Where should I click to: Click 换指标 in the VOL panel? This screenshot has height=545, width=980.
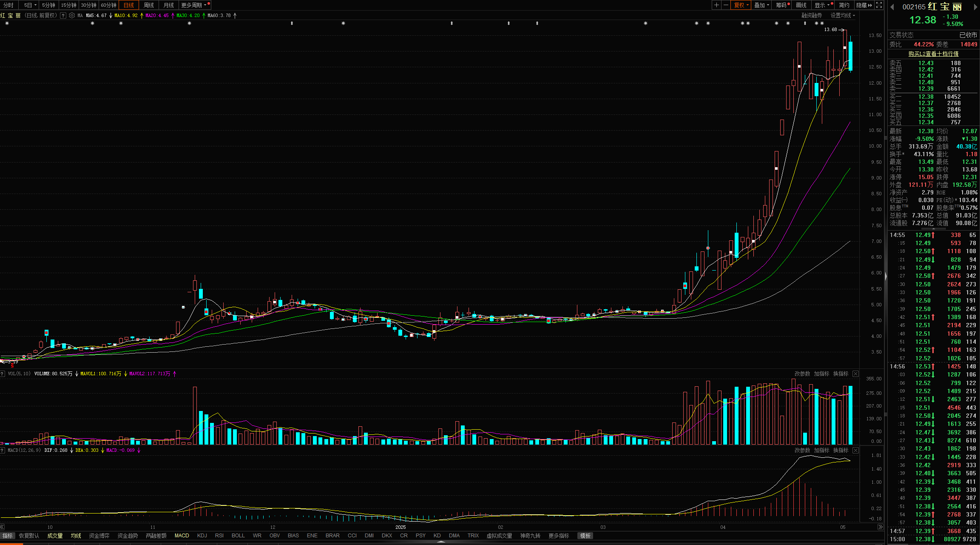pyautogui.click(x=841, y=374)
